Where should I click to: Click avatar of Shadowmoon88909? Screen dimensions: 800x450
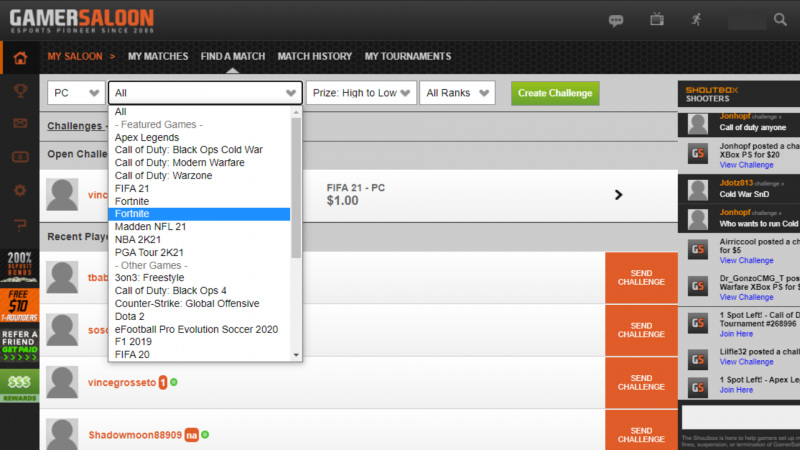tap(62, 434)
